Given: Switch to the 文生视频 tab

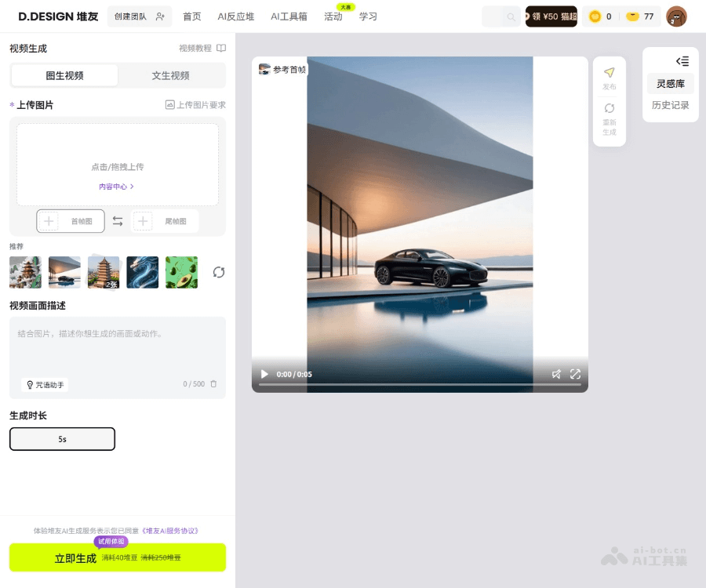Looking at the screenshot, I should coord(171,75).
